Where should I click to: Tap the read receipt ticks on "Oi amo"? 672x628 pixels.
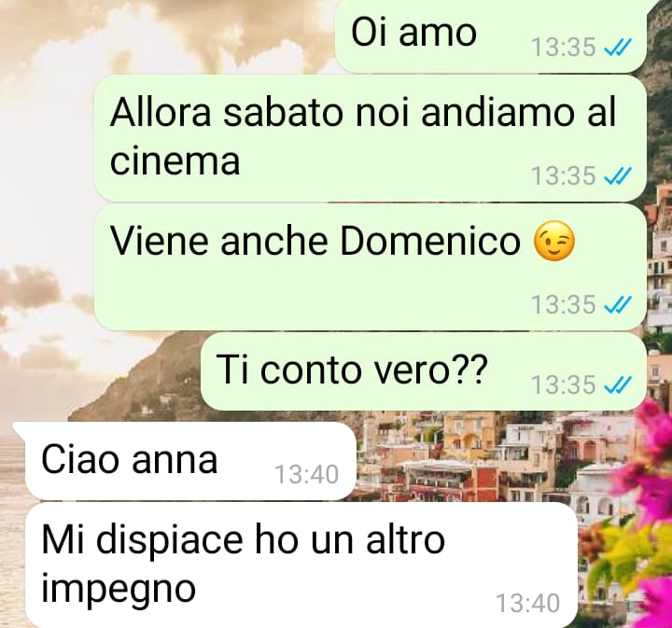[x=618, y=47]
